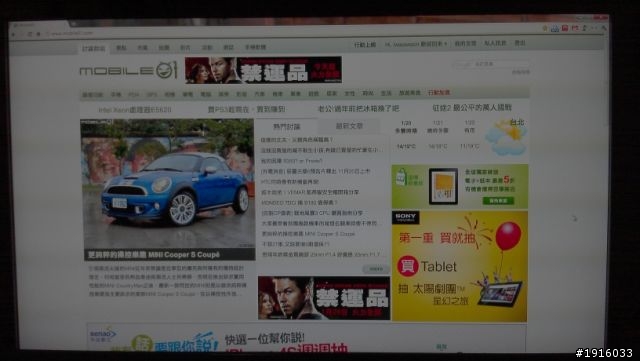Open the GPS category in navigation bar
640x361 pixels.
[151, 95]
